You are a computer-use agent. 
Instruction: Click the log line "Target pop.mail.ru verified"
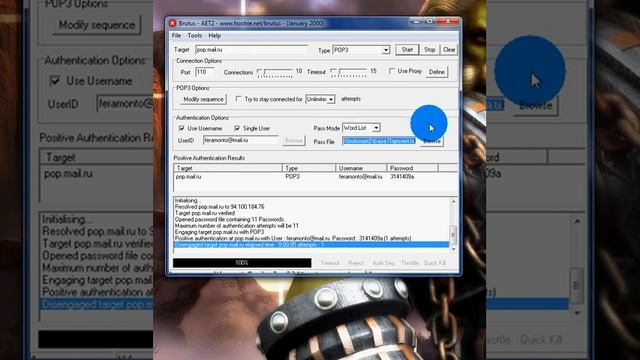tap(204, 213)
